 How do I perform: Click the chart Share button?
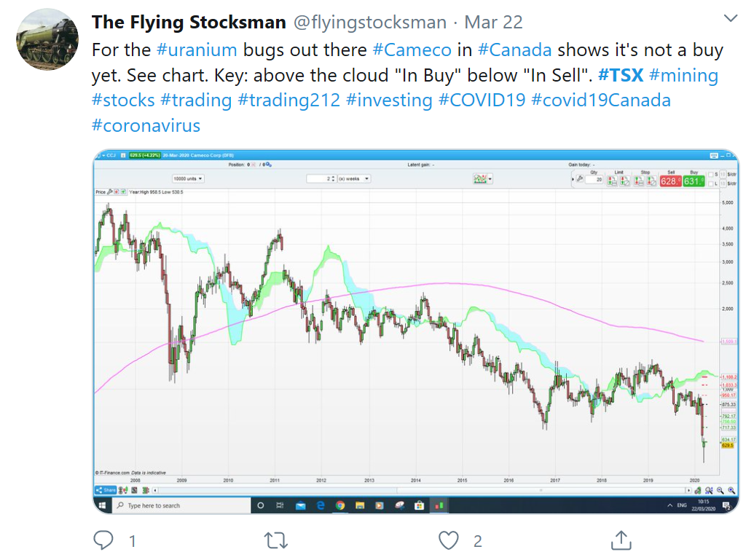click(106, 490)
